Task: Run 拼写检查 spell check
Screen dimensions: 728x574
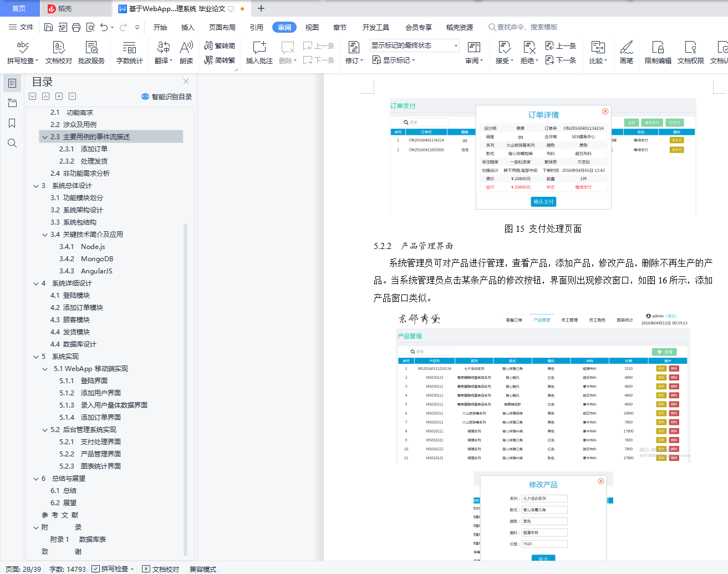Action: [x=23, y=53]
